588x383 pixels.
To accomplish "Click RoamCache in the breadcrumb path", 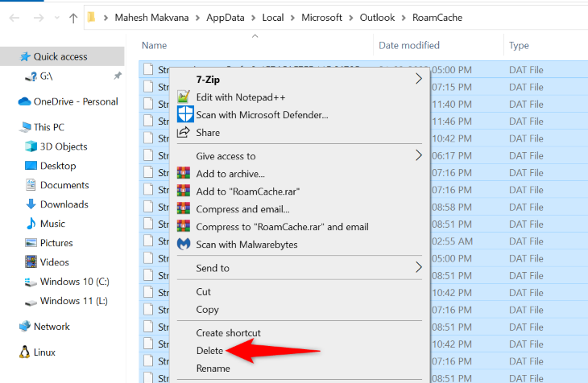I will pos(437,18).
